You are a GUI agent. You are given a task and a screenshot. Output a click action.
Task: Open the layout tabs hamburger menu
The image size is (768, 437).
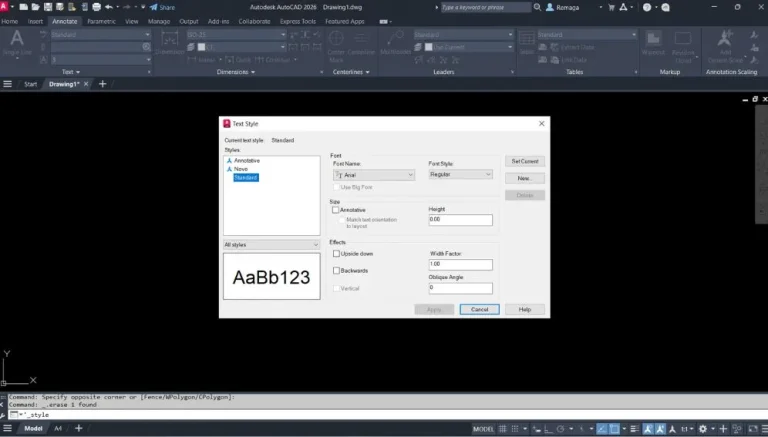click(7, 428)
